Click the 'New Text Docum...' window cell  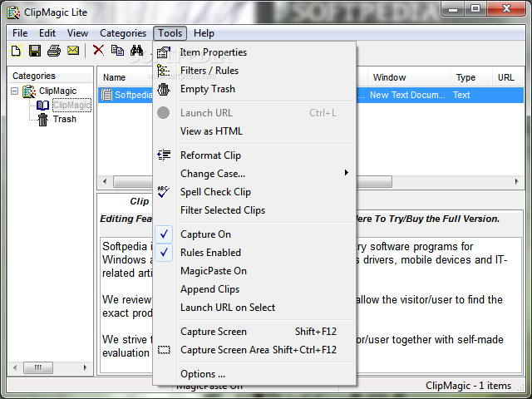pyautogui.click(x=407, y=95)
